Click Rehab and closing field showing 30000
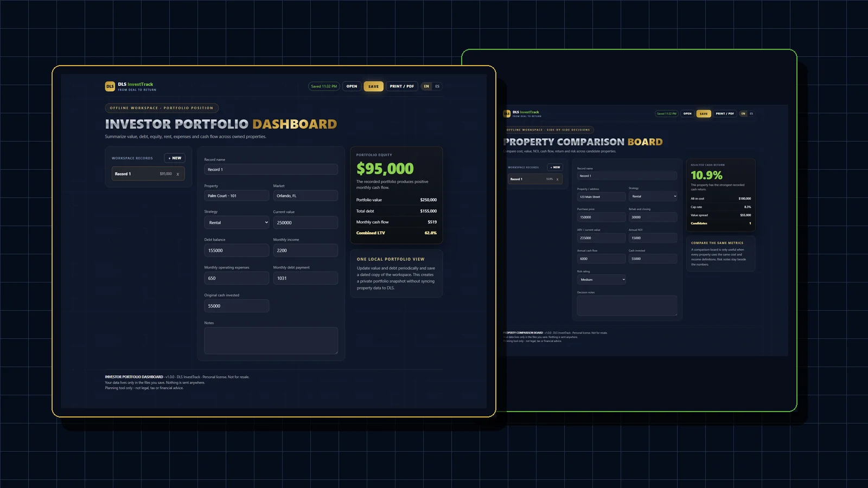The width and height of the screenshot is (868, 488). [x=653, y=217]
